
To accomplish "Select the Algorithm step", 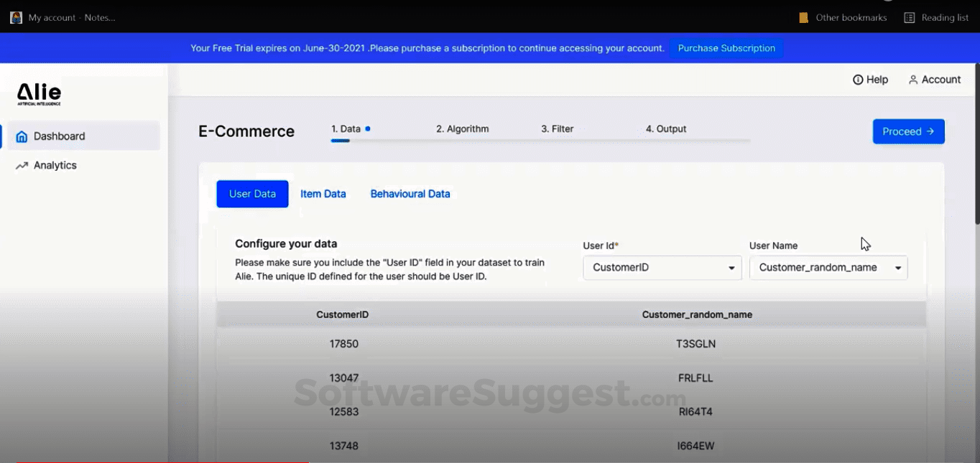I will click(x=462, y=128).
